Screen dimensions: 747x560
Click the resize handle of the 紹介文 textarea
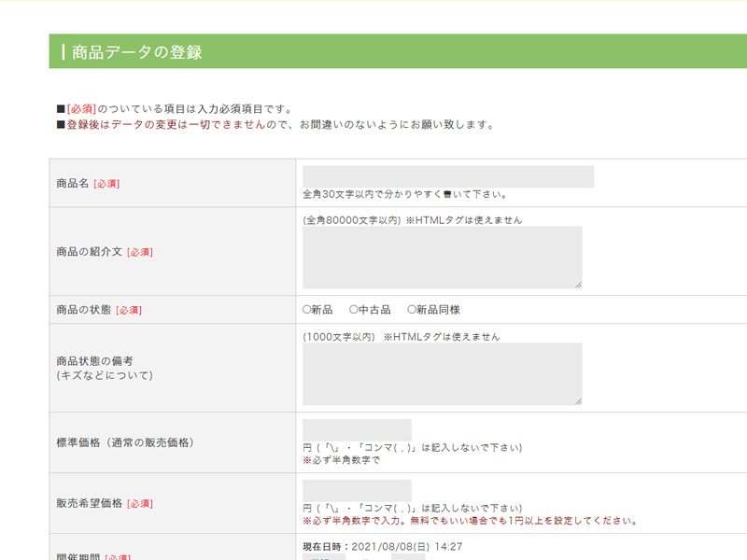[x=577, y=286]
